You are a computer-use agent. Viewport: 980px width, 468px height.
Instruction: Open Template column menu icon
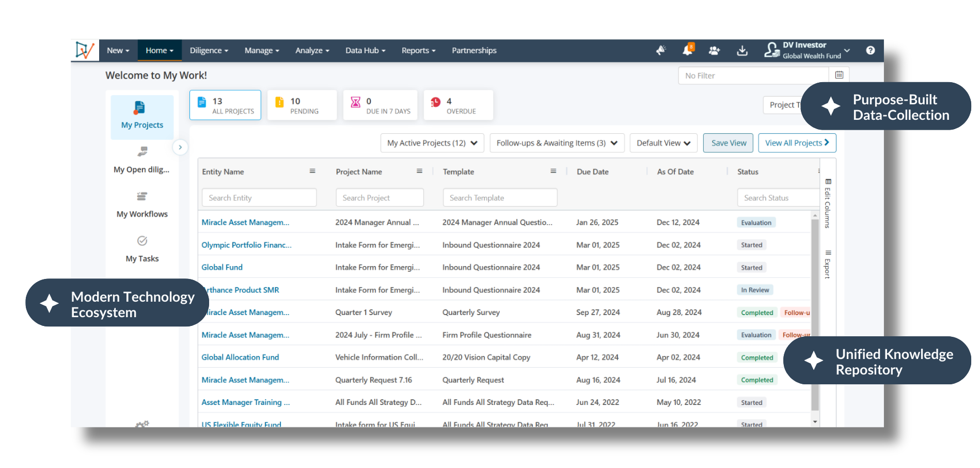[553, 171]
